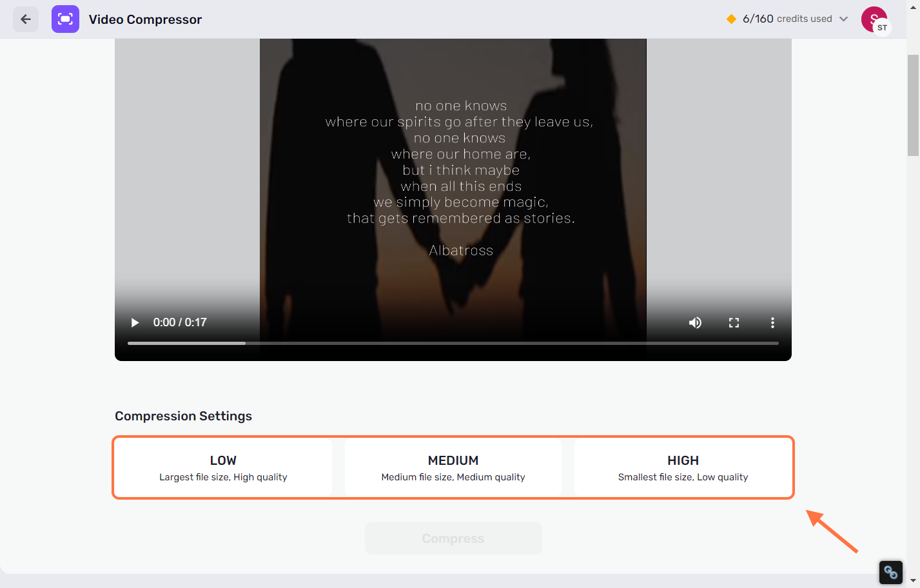Image resolution: width=920 pixels, height=588 pixels.
Task: Mute the video with the speaker icon
Action: point(695,322)
